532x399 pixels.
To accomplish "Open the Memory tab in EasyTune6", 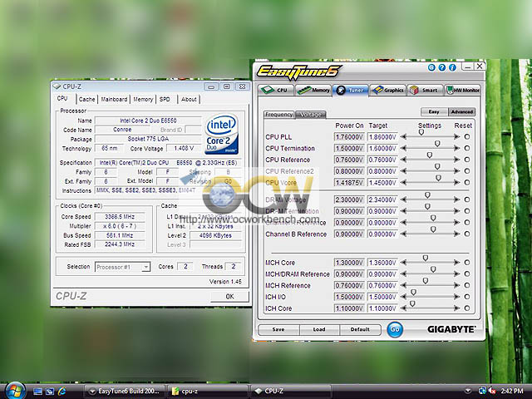I will [x=313, y=91].
